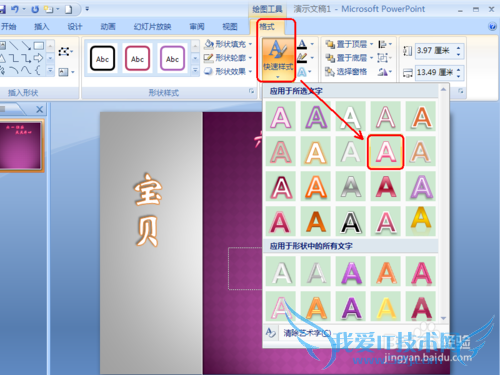This screenshot has height=375, width=500.
Task: Switch to the 插入 Insert tab
Action: [x=41, y=27]
